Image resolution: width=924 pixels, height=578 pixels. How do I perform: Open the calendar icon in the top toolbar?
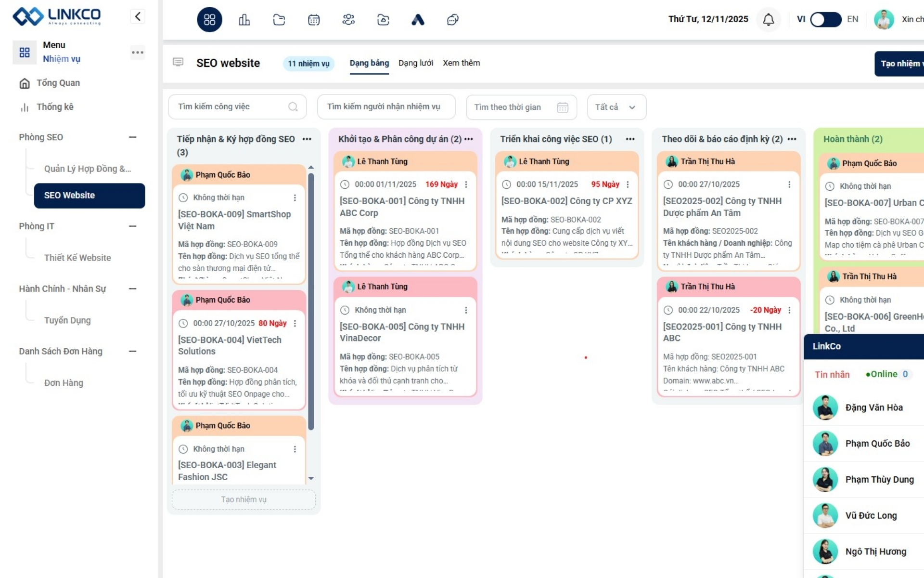313,20
